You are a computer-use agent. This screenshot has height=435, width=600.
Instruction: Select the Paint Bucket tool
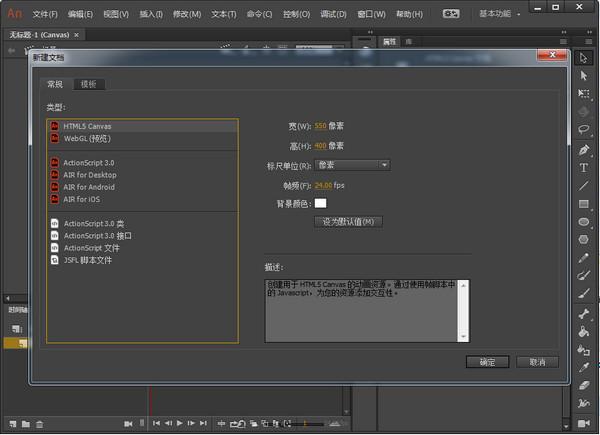[583, 332]
